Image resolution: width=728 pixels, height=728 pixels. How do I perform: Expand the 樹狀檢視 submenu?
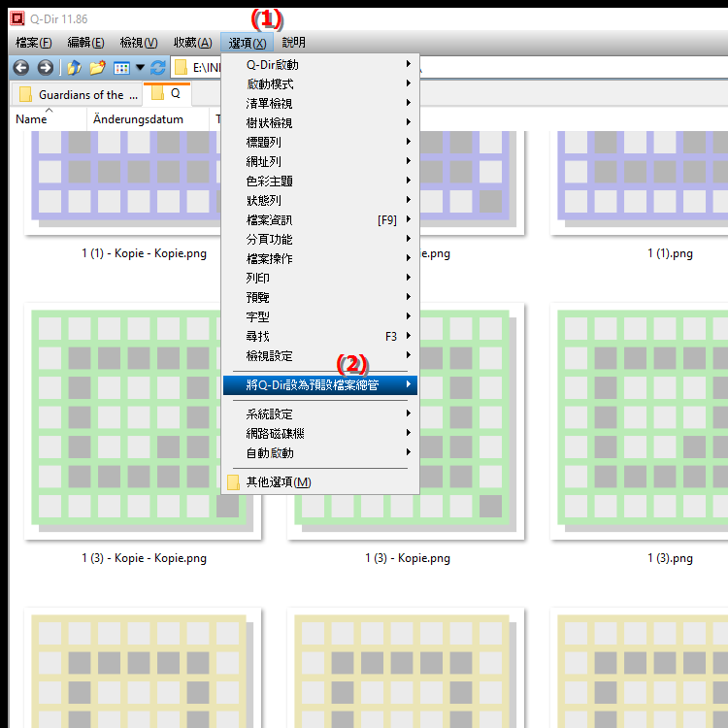pos(320,123)
